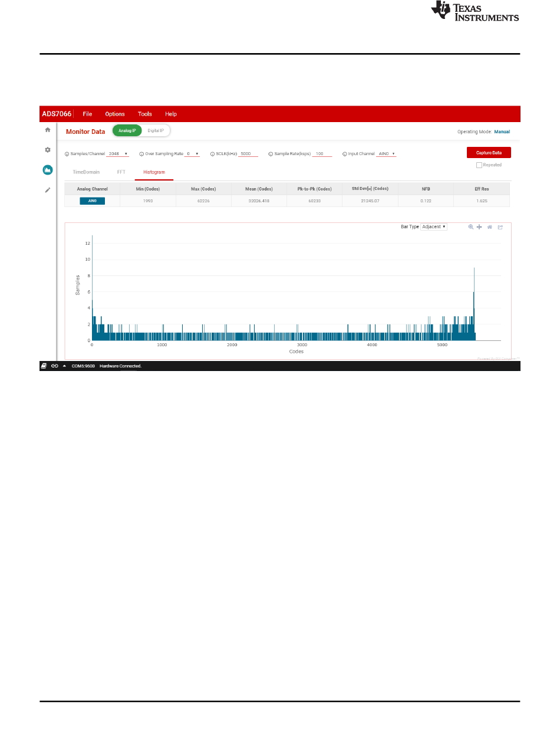Click the status bar document icon
The height and width of the screenshot is (732, 560).
point(44,366)
